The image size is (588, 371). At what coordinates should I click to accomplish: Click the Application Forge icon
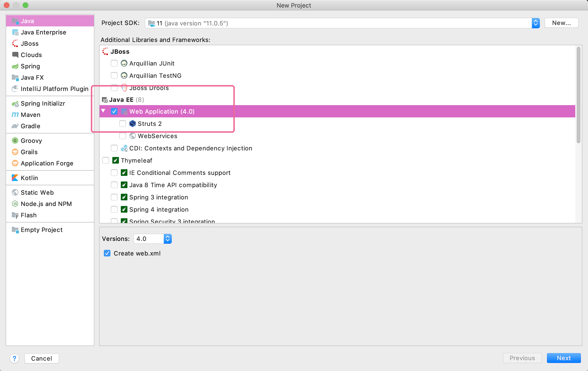[x=15, y=163]
